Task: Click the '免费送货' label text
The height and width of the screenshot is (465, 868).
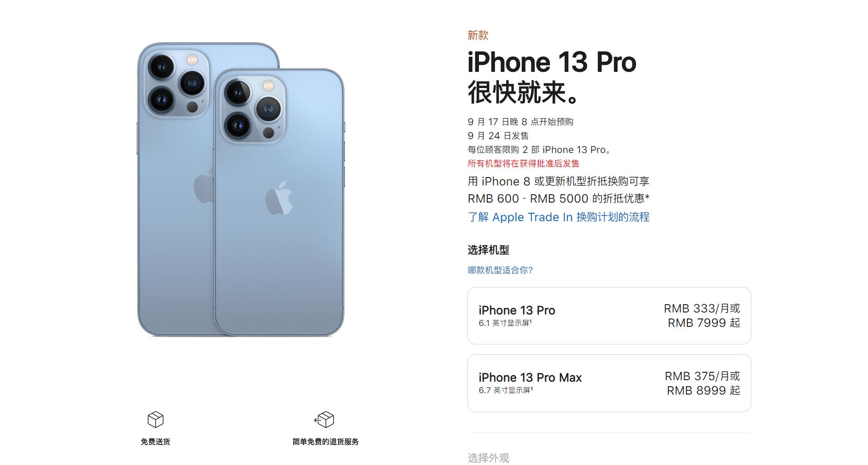Action: pos(156,442)
